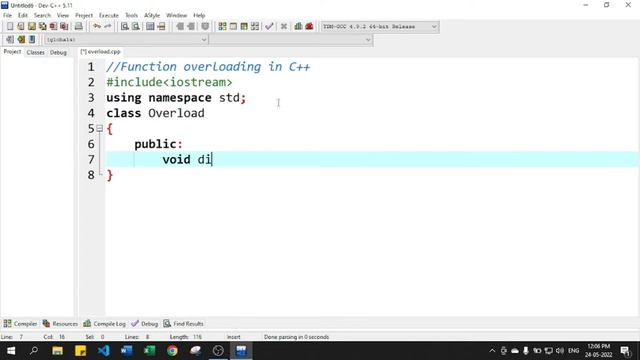Screen dimensions: 640x360
Task: Open the (globals) class scope dropdown
Action: [126, 40]
